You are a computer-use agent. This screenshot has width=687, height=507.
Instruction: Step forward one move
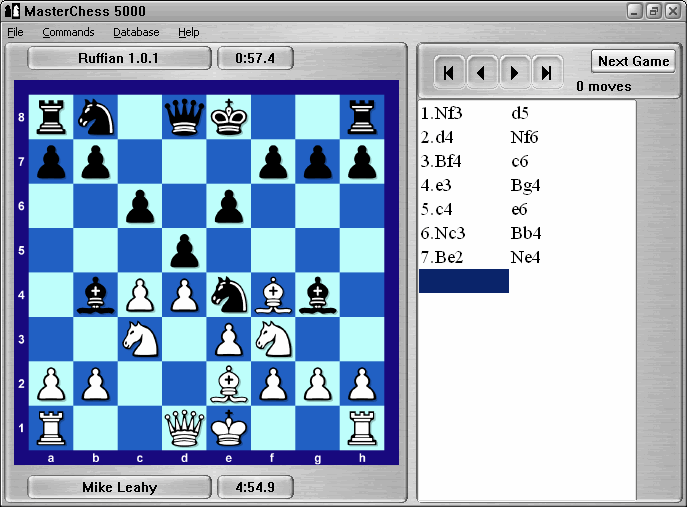[x=514, y=73]
